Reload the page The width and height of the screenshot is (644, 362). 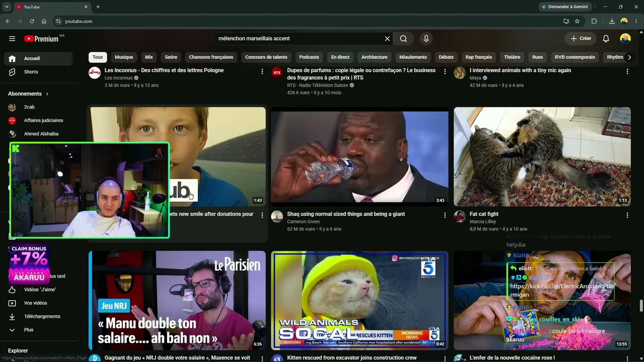(32, 21)
